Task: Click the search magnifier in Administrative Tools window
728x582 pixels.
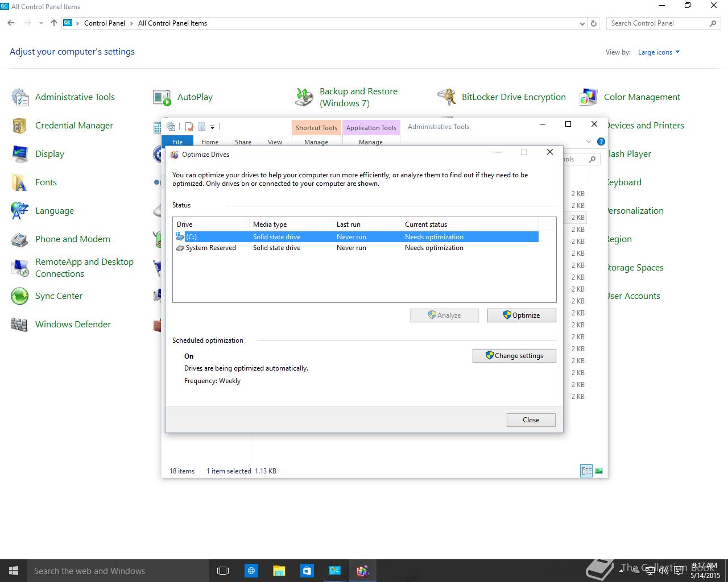Action: 592,159
